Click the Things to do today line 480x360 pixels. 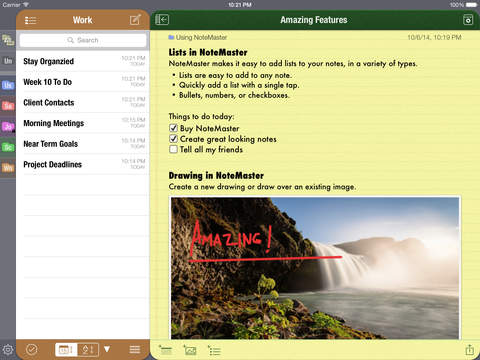tap(201, 116)
